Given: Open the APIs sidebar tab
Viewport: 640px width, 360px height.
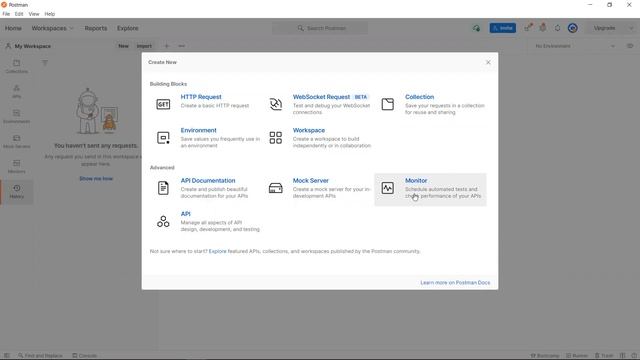Looking at the screenshot, I should pos(17,91).
